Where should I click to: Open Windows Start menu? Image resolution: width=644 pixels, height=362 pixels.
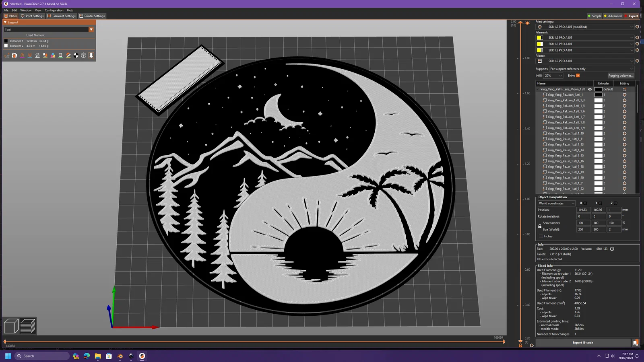8,356
